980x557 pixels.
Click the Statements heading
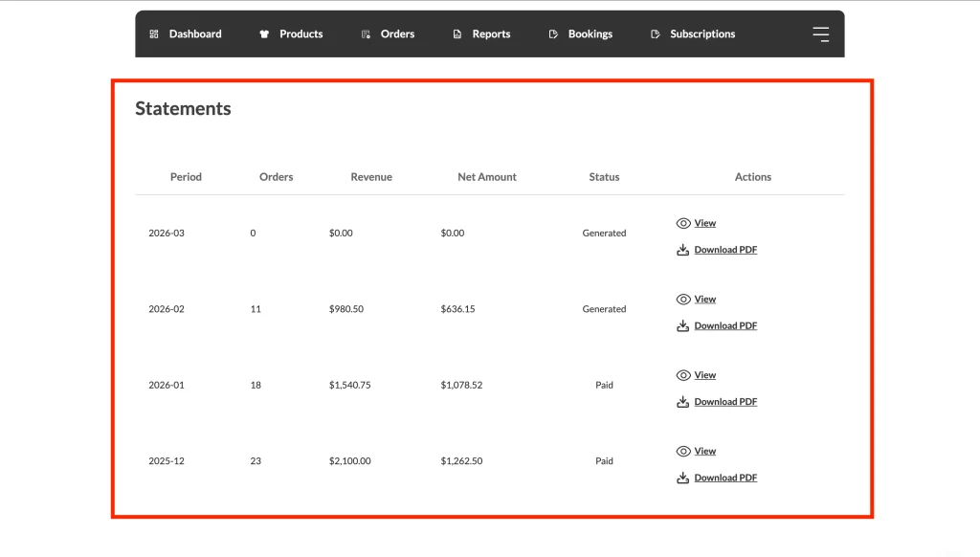183,108
